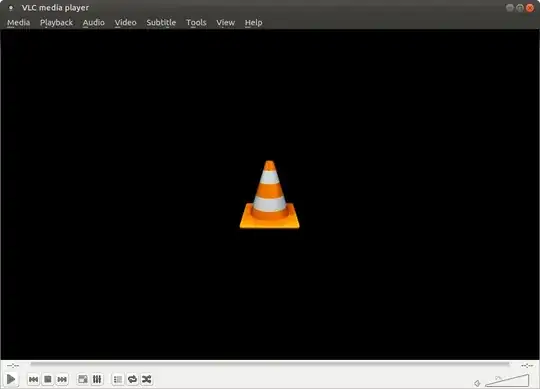Start playback with the Play button
This screenshot has width=540, height=389.
pyautogui.click(x=11, y=379)
